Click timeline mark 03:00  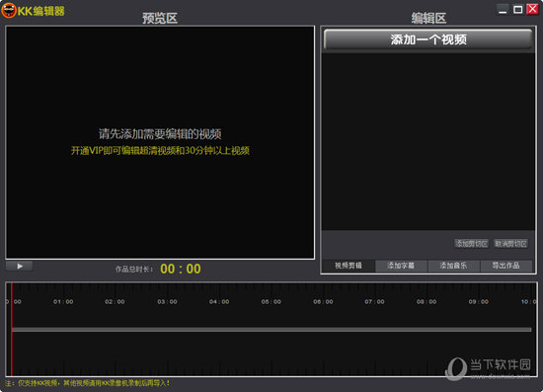click(x=167, y=301)
